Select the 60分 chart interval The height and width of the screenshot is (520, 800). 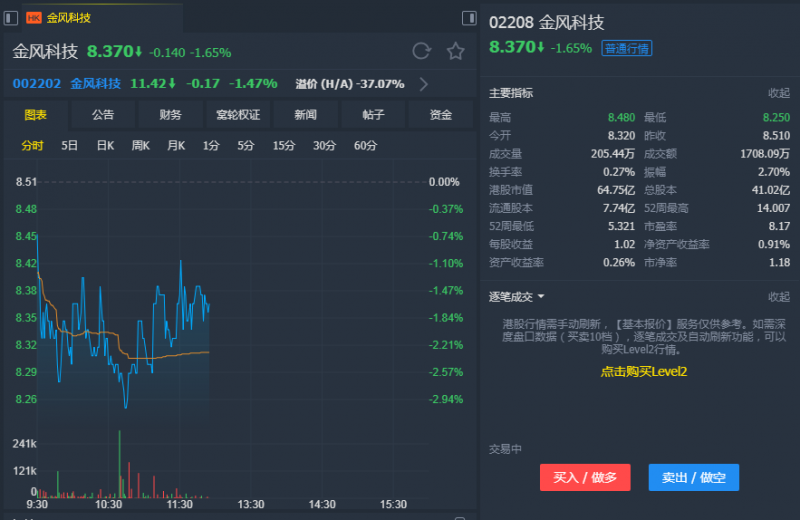pyautogui.click(x=365, y=145)
